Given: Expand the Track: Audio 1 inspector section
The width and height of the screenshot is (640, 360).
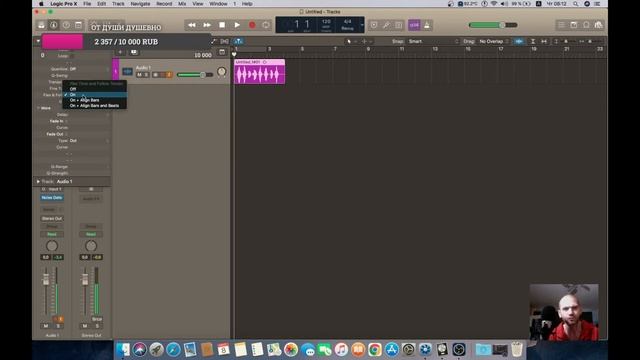Looking at the screenshot, I should click(x=38, y=181).
